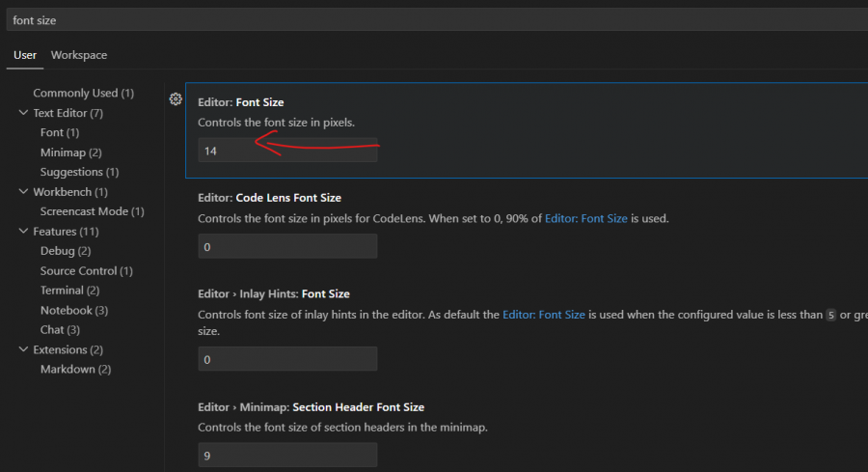Collapse the Workbench tree section
The image size is (868, 472).
pos(23,192)
